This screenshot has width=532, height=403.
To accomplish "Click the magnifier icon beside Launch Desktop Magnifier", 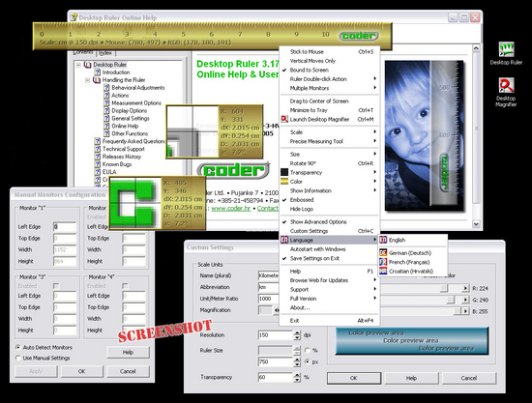I will pyautogui.click(x=284, y=119).
